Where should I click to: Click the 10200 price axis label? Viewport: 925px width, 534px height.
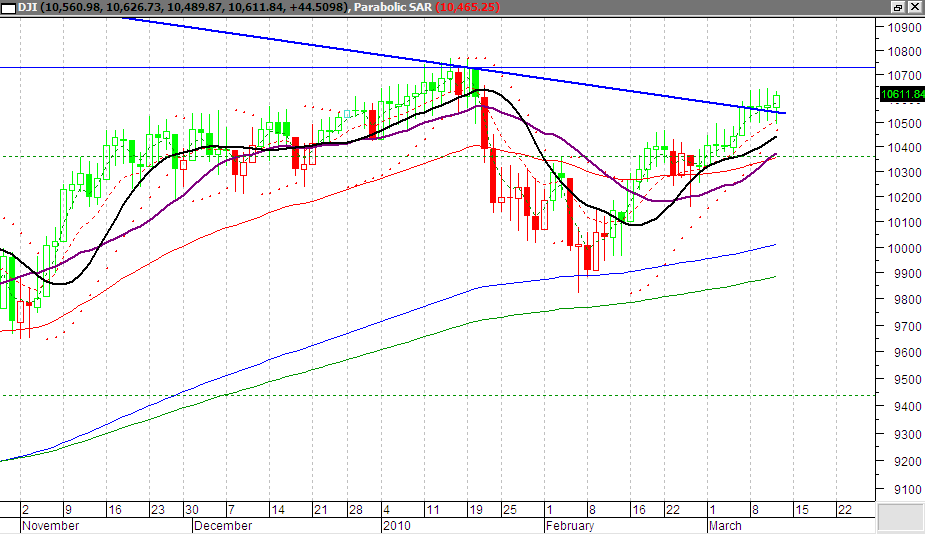[x=904, y=198]
